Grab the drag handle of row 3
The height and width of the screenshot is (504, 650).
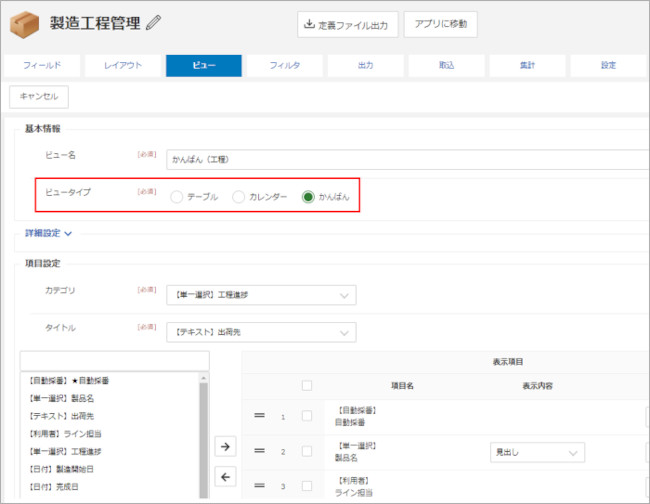point(260,485)
